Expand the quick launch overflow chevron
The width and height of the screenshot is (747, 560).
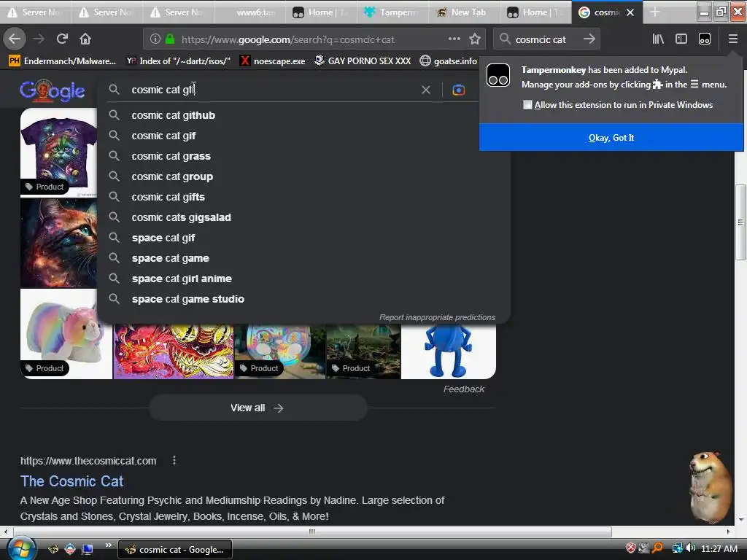coord(108,545)
